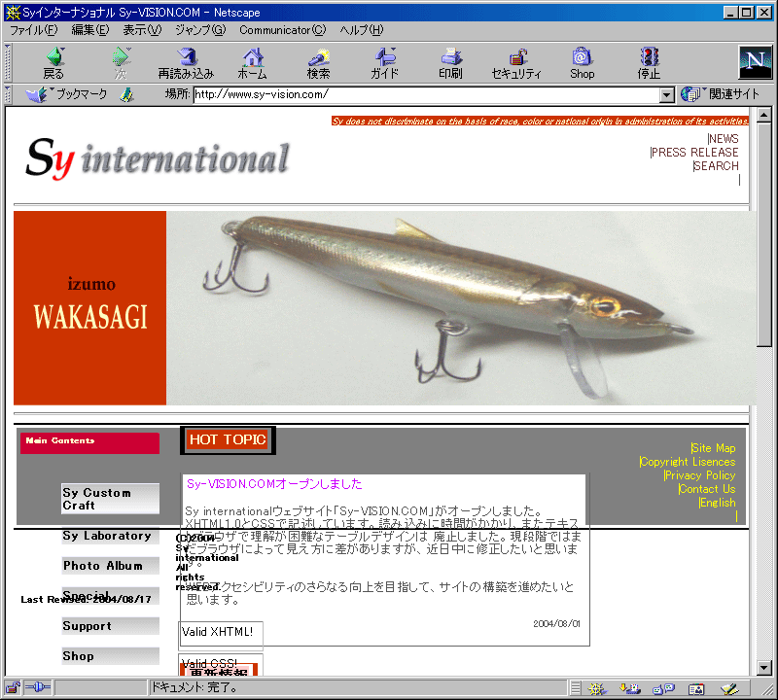Image resolution: width=778 pixels, height=700 pixels.
Task: Follow the SEARCH link
Action: coord(716,165)
